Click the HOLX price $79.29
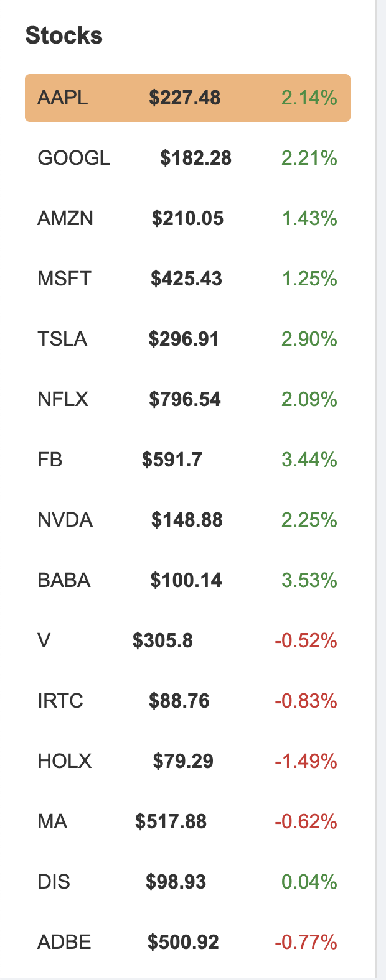This screenshot has height=980, width=386. [x=183, y=761]
